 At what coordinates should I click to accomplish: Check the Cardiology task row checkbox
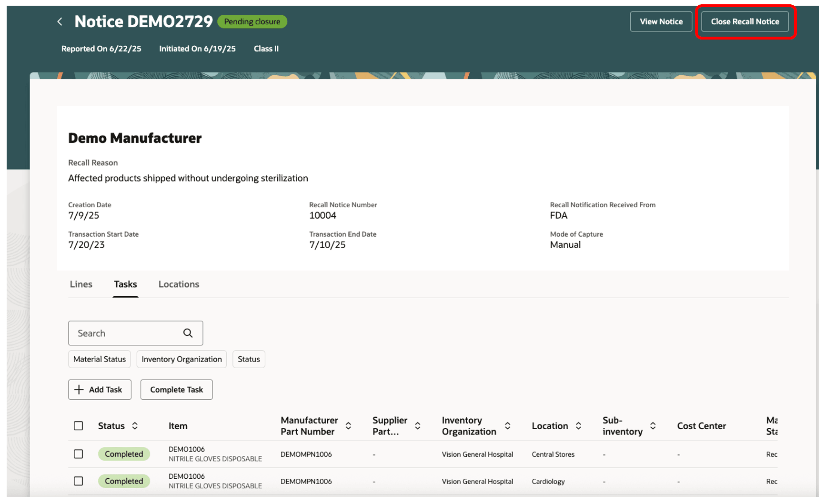(x=79, y=481)
